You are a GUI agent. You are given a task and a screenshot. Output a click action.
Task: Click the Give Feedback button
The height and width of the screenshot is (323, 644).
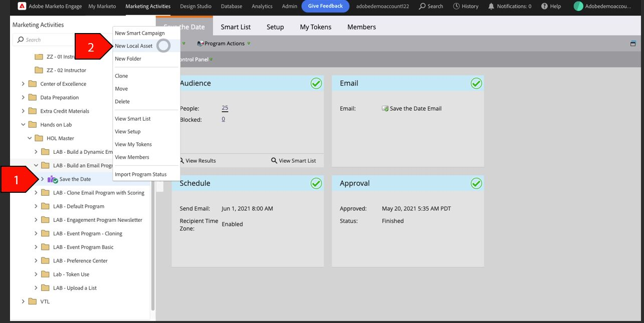[326, 7]
